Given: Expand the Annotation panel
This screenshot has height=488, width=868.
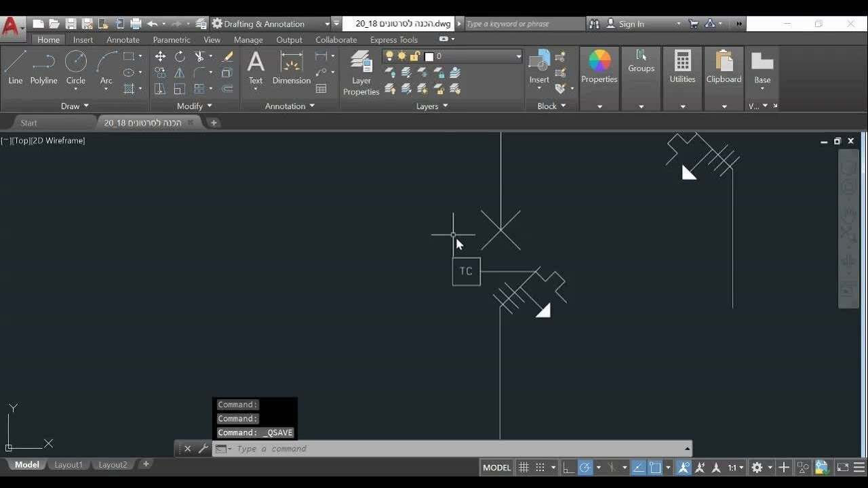Looking at the screenshot, I should (290, 106).
